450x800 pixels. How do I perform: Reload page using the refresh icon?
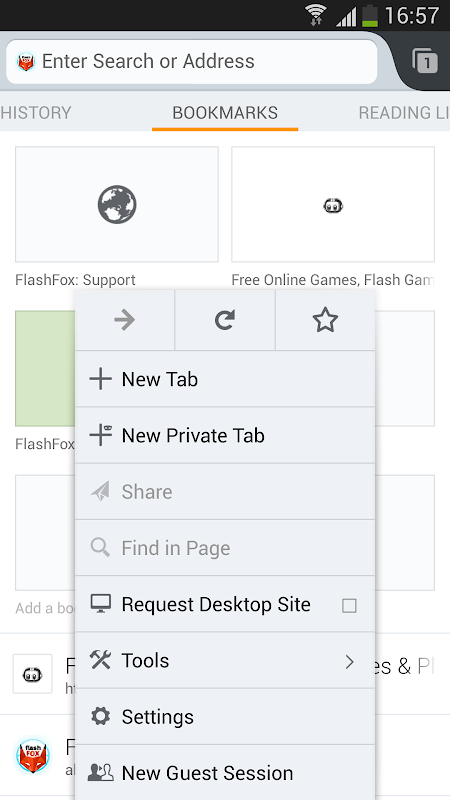[224, 320]
